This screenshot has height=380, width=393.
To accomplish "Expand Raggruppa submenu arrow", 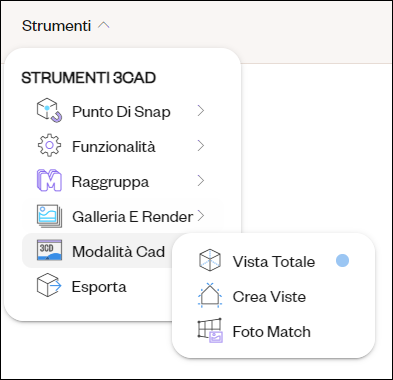I will 200,181.
